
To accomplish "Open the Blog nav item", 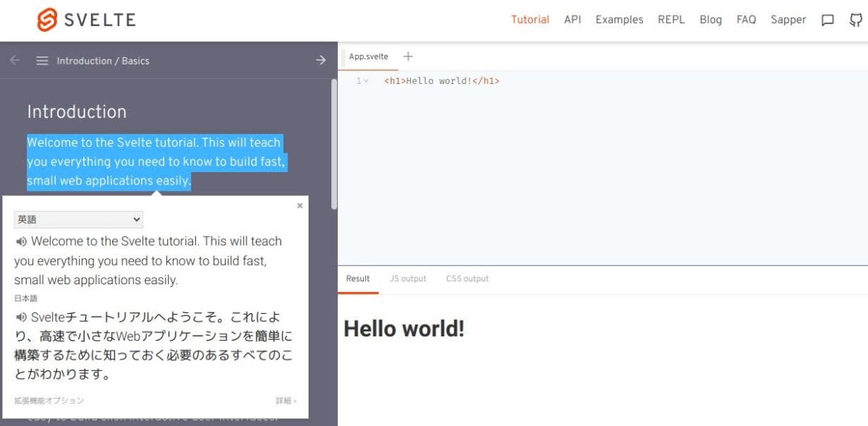I will click(710, 20).
